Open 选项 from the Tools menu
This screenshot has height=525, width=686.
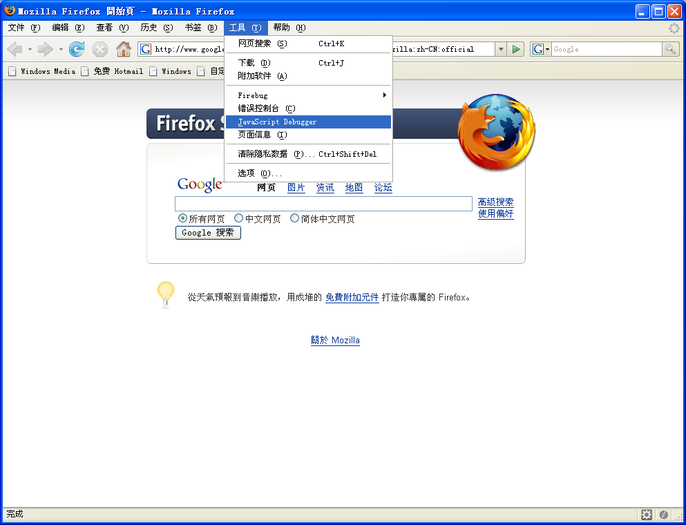tap(308, 173)
